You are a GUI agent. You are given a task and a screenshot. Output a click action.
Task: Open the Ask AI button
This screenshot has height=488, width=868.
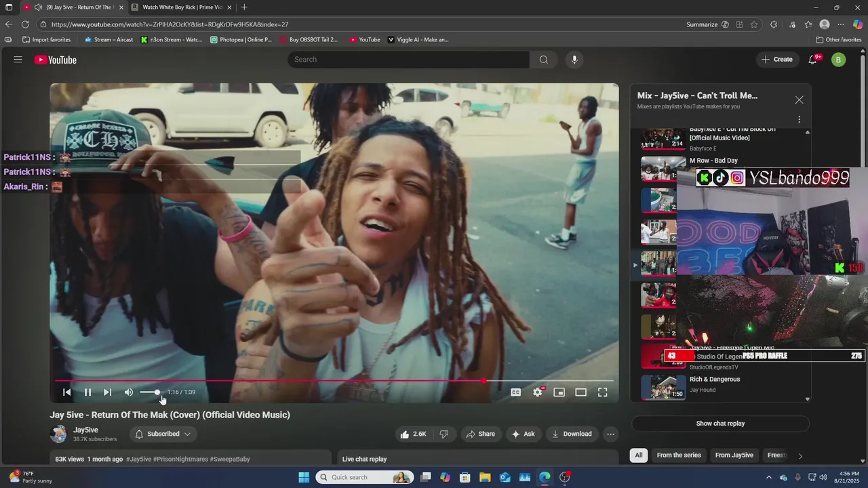pos(523,434)
